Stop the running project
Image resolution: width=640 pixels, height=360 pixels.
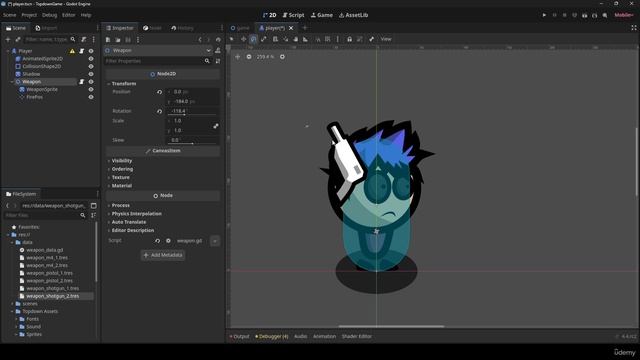564,15
